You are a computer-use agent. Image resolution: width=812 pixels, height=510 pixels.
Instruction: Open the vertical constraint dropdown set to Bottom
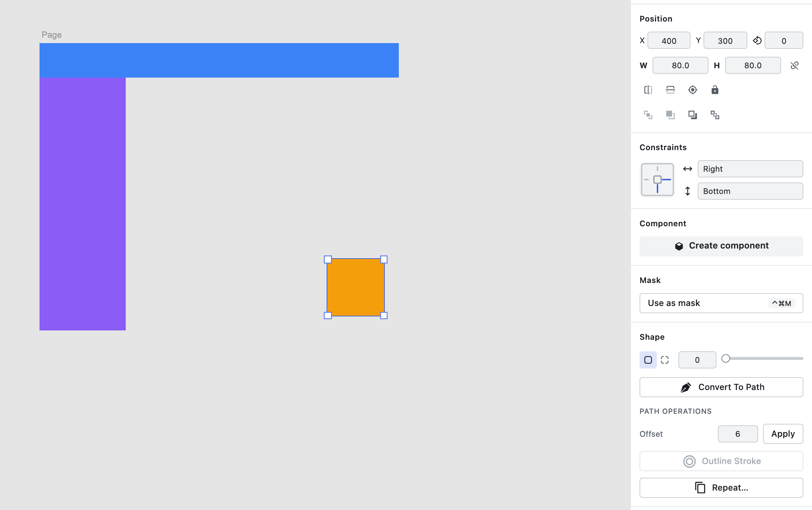750,191
